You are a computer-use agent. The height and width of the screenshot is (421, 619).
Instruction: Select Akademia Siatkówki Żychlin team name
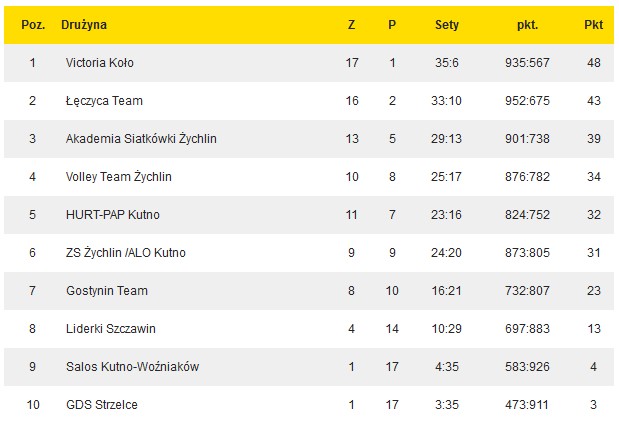point(141,139)
